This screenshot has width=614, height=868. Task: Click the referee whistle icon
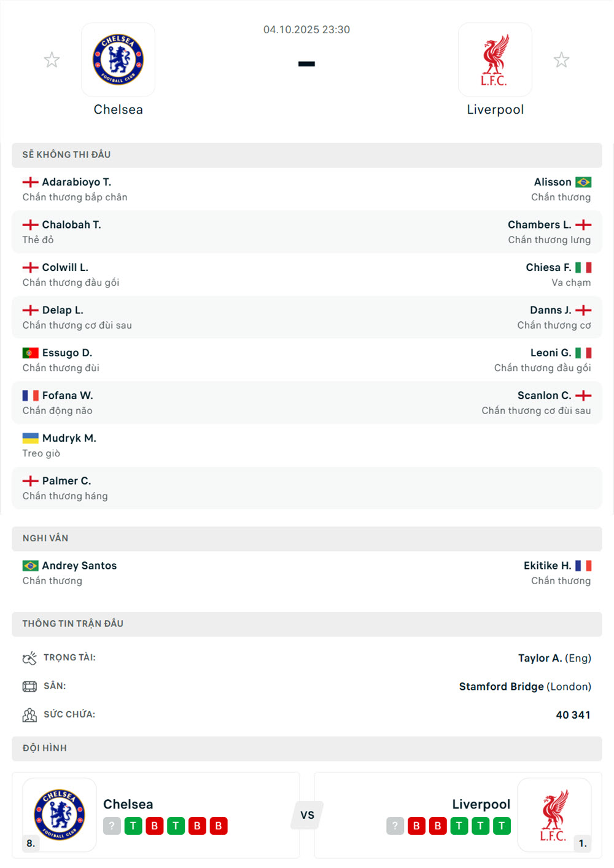(x=29, y=658)
